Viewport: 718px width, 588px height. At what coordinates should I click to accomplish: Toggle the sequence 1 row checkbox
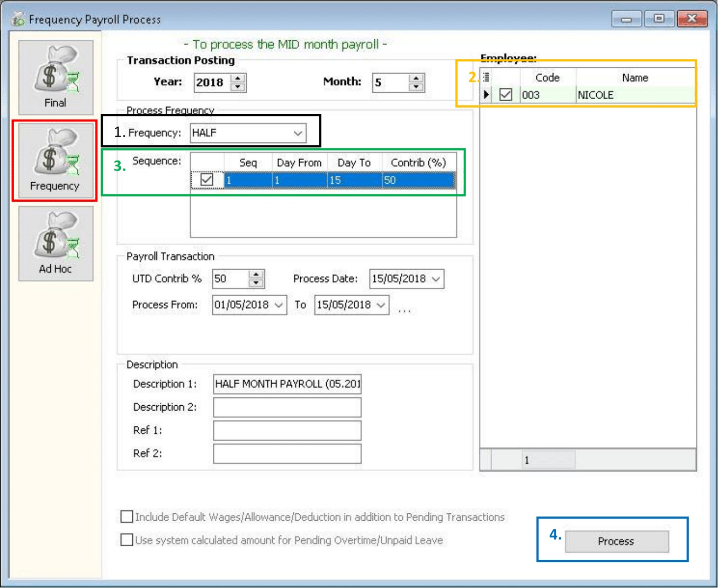(x=207, y=180)
